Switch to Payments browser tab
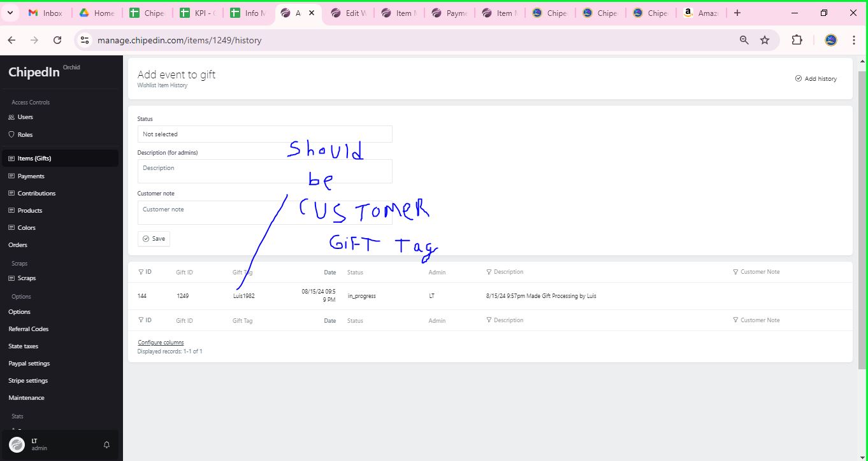 point(450,13)
